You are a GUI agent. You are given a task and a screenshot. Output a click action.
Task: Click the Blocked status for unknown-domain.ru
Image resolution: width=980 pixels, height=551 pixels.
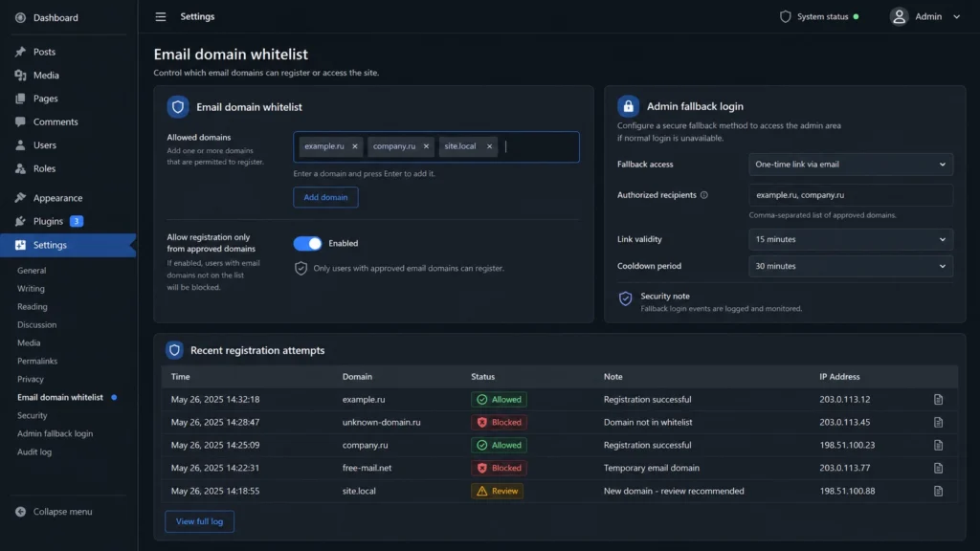pyautogui.click(x=499, y=422)
